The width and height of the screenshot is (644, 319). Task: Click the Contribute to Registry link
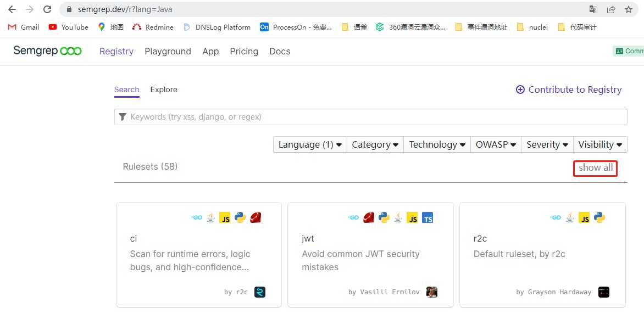(x=575, y=89)
